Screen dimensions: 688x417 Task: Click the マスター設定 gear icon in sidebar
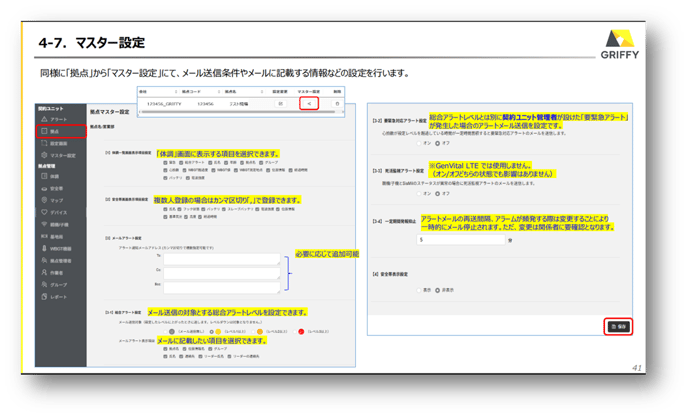tap(44, 155)
